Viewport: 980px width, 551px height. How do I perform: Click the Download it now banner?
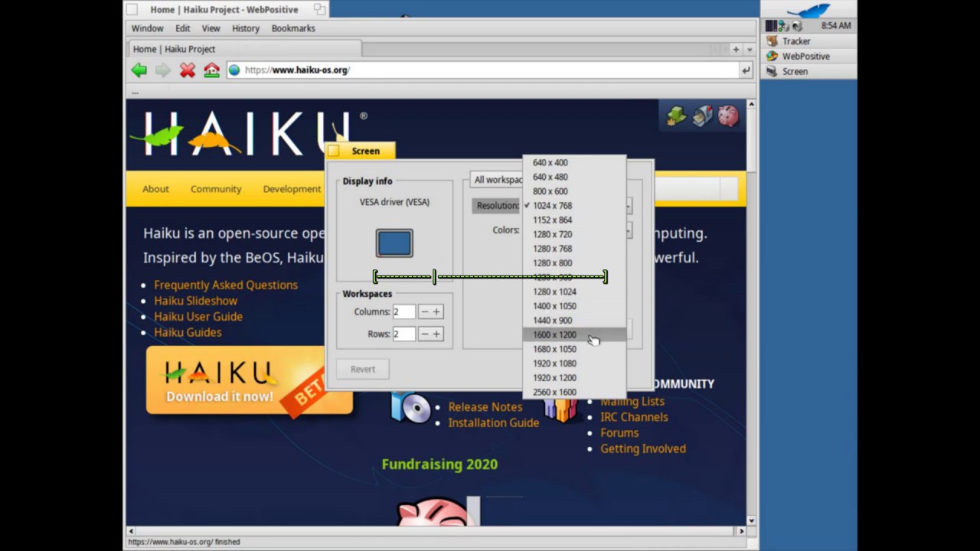pyautogui.click(x=250, y=380)
